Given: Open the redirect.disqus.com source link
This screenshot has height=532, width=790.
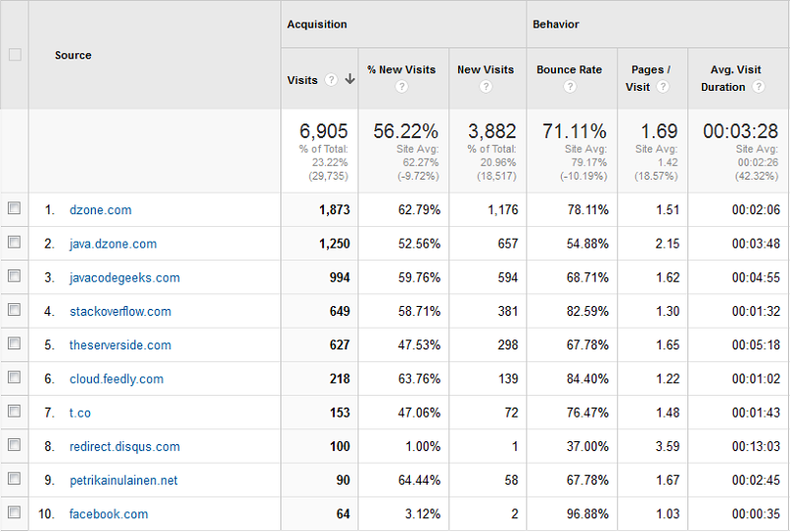Looking at the screenshot, I should click(124, 447).
